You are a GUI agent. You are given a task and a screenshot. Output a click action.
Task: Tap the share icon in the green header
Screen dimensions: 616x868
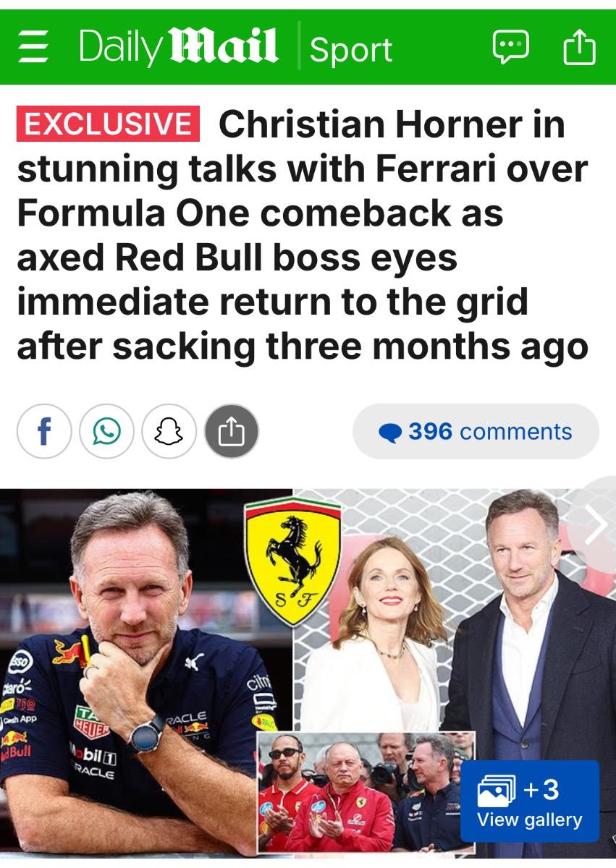(579, 48)
